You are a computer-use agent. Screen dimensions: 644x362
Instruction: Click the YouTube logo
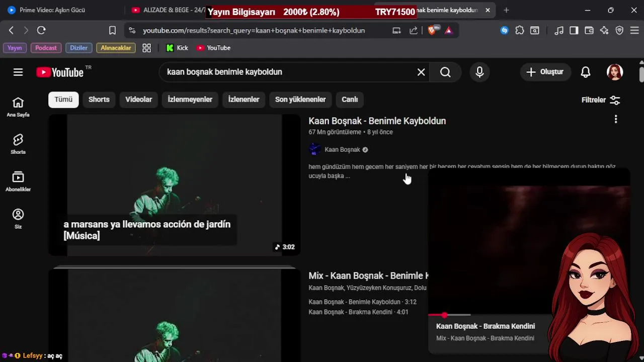point(60,72)
